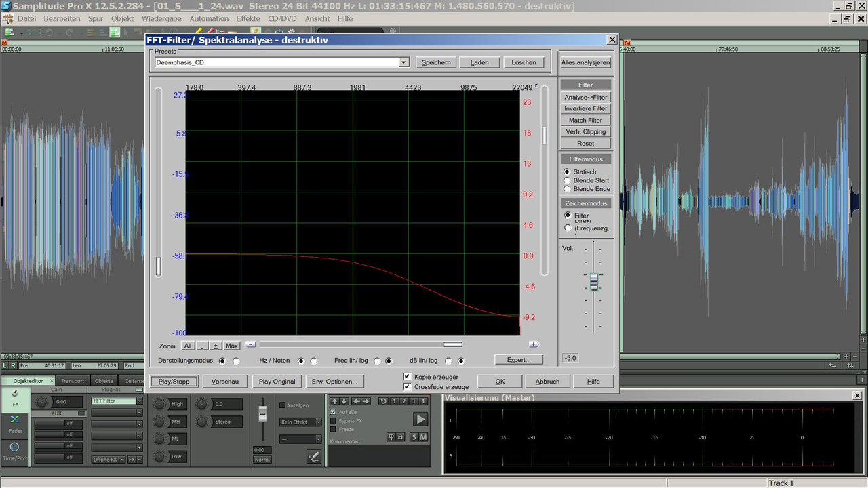
Task: Enable the Freeze checkbox
Action: 333,429
